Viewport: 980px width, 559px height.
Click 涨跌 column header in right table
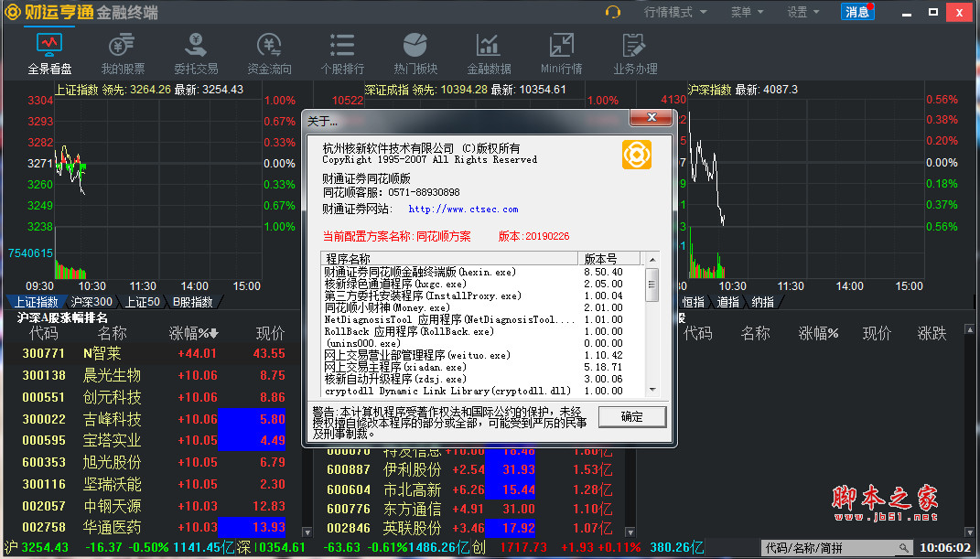click(932, 334)
